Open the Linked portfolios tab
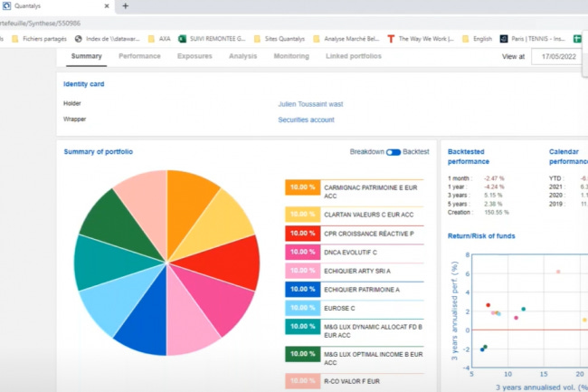The height and width of the screenshot is (392, 588). pos(354,56)
